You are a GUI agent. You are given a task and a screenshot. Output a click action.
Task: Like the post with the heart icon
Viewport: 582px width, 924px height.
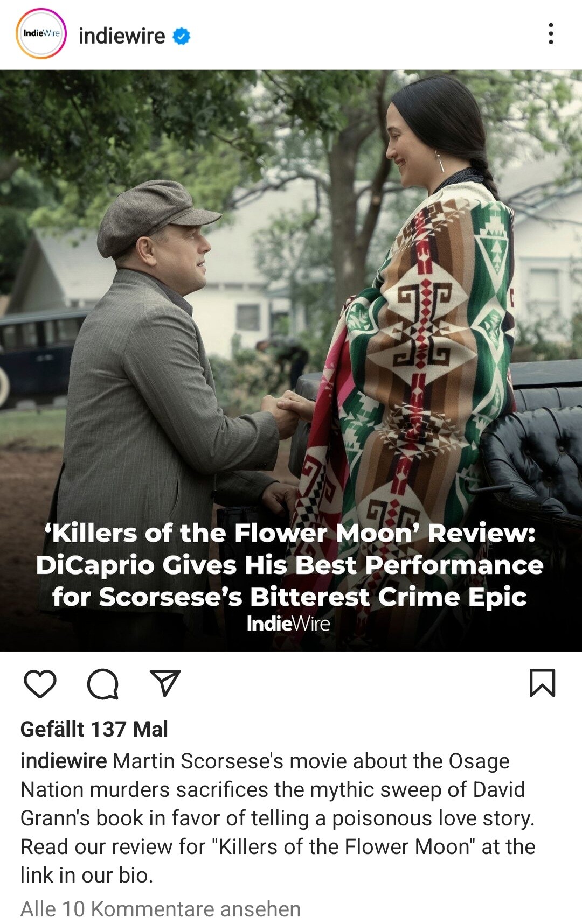click(40, 684)
